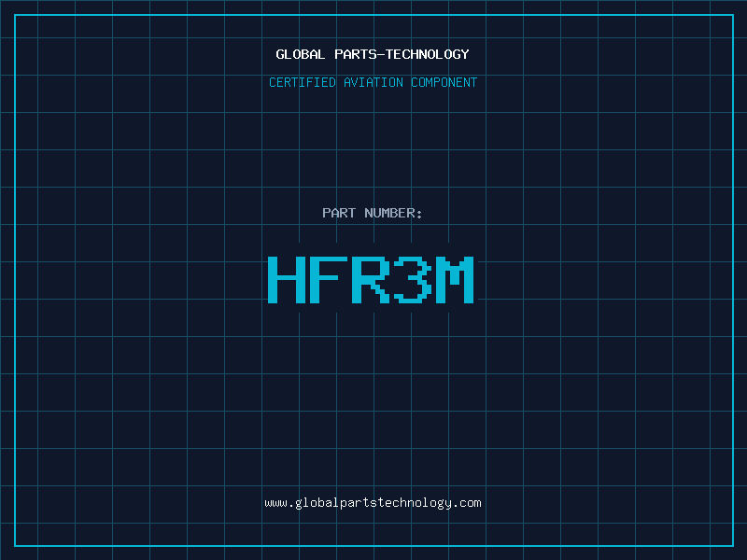Viewport: 747px width, 560px height.
Task: Click the letter F in the part number
Action: tap(328, 280)
